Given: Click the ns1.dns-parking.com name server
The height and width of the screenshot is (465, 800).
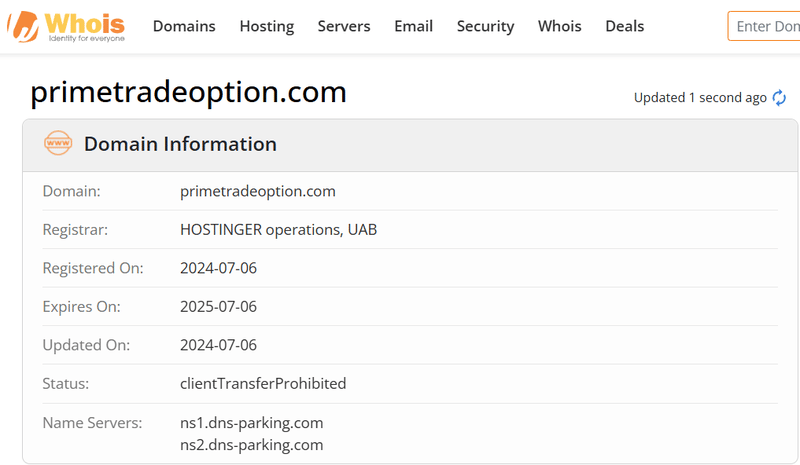Looking at the screenshot, I should click(252, 423).
